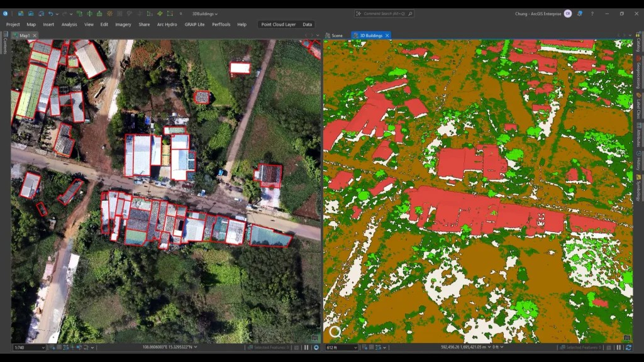Open the Point Cloud Layer contextual tab
Viewport: 644px width, 362px height.
tap(279, 25)
